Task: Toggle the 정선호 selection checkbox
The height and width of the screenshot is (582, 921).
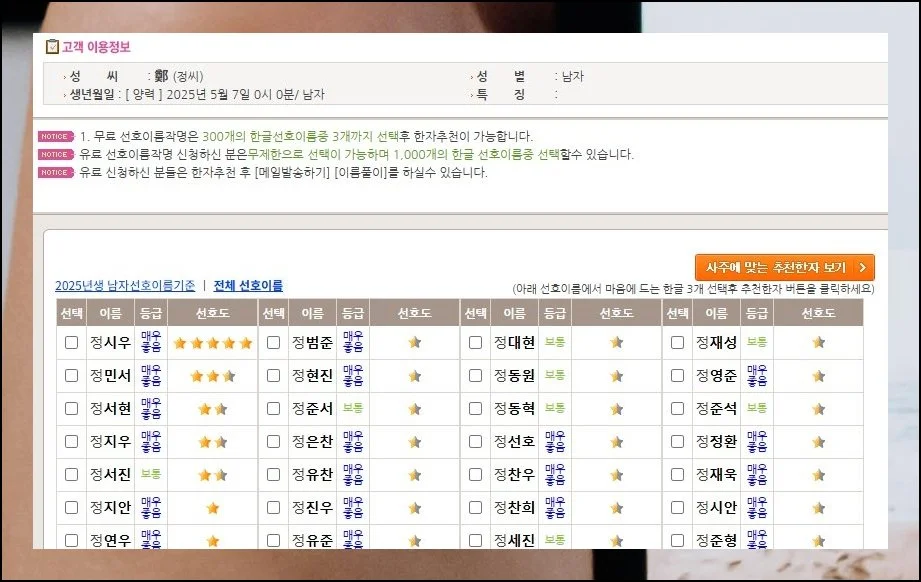Action: click(475, 442)
